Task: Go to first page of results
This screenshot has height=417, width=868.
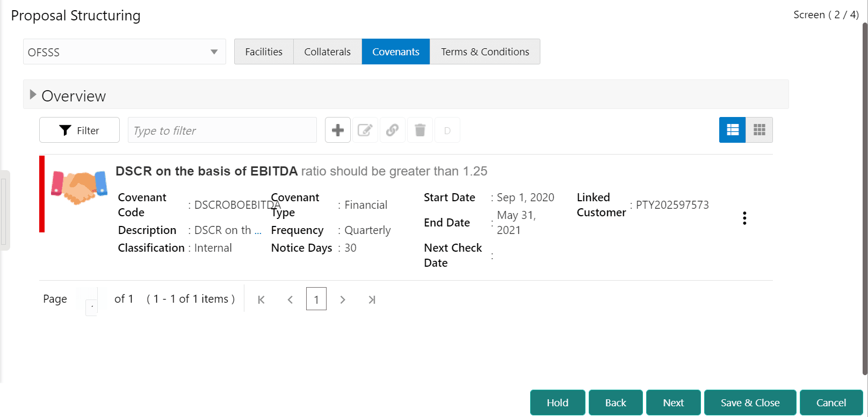Action: (261, 299)
